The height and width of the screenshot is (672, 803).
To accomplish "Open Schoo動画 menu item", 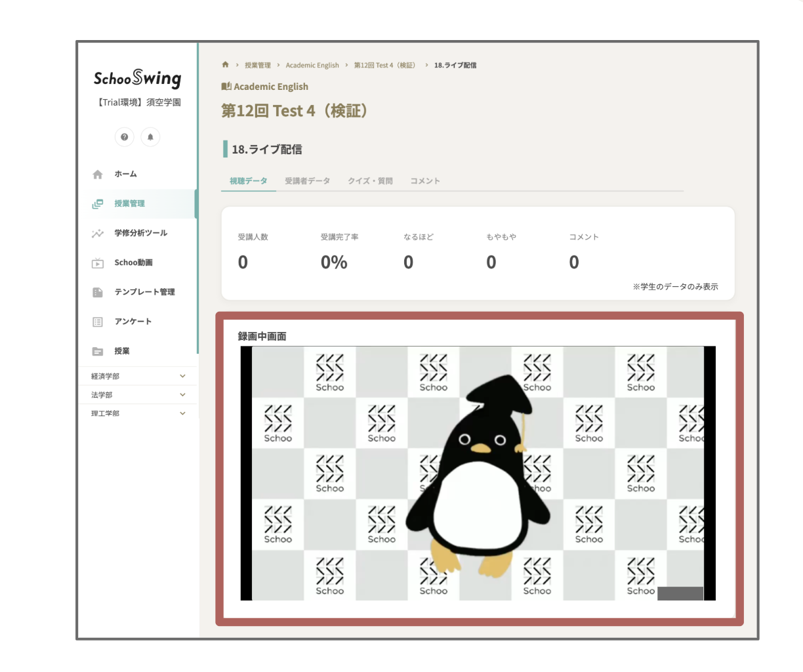I will pos(133,262).
